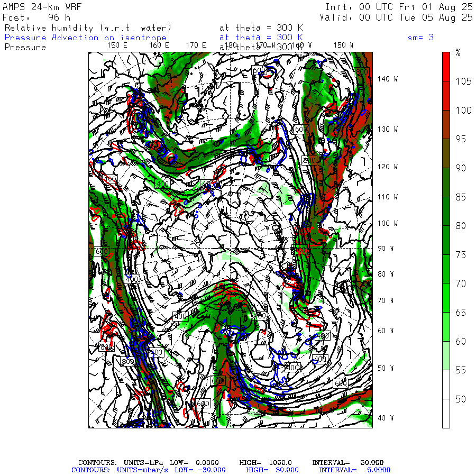The height and width of the screenshot is (476, 476).
Task: Click the '75' color bar value
Action: (461, 255)
